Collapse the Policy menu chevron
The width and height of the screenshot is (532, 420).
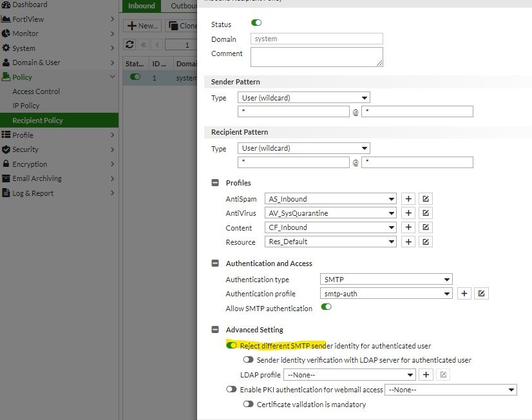(112, 77)
